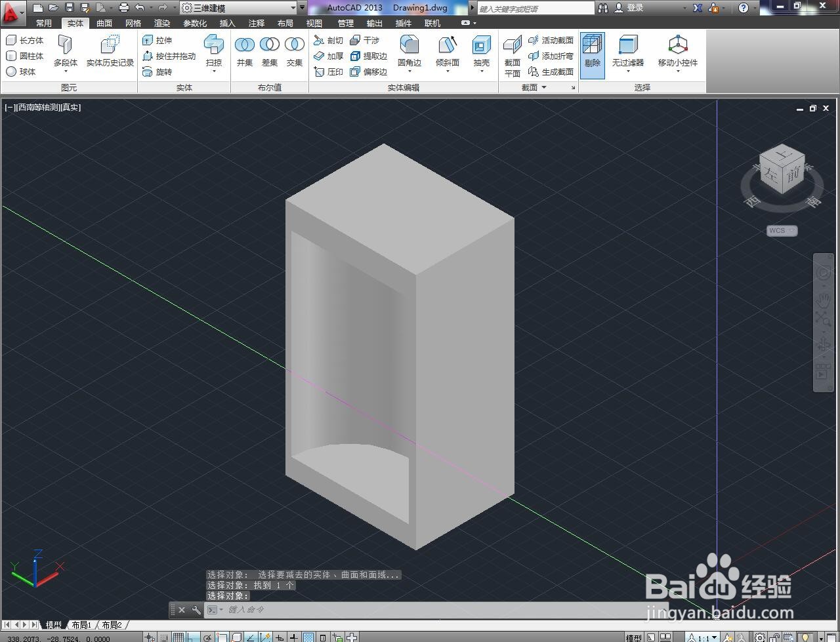The image size is (840, 642).
Task: Click the Print (plot) icon
Action: click(x=123, y=8)
